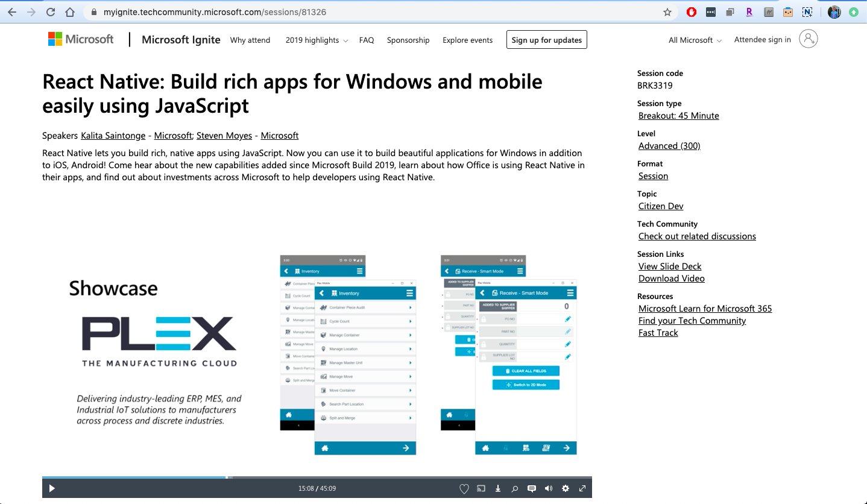Toggle the bookmark star in the address bar

click(x=667, y=11)
